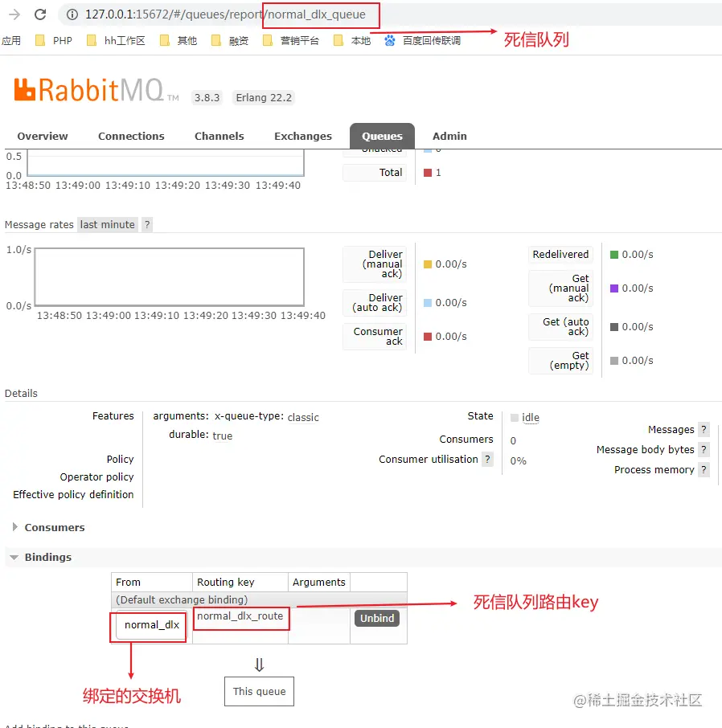
Task: Go forward with the browser arrow icon
Action: click(x=14, y=14)
